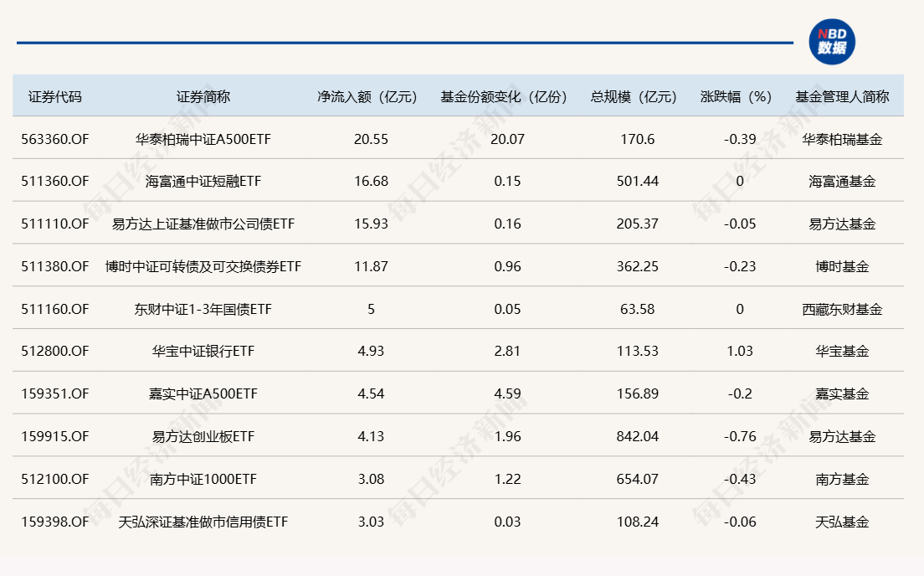
Task: Click price change value -0.39
Action: [740, 139]
